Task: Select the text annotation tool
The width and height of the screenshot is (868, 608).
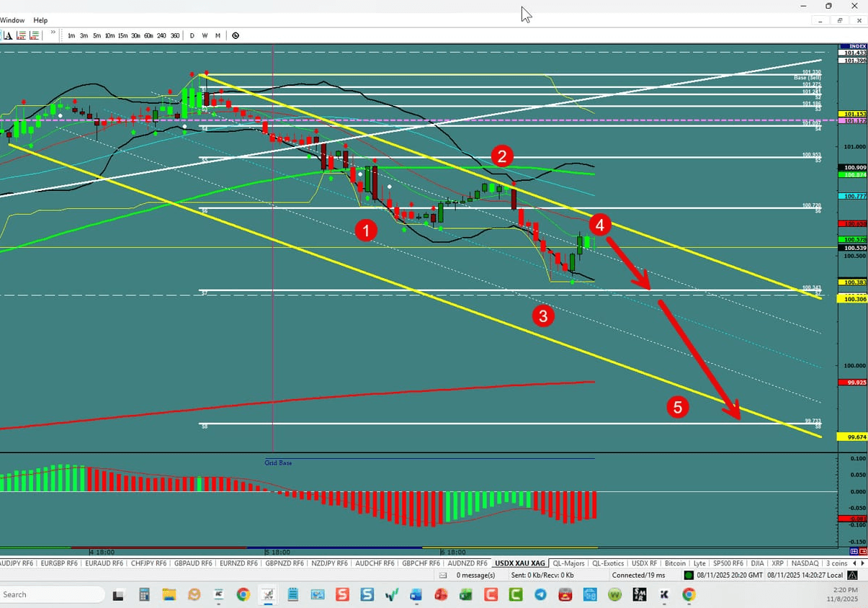Action: [x=9, y=35]
